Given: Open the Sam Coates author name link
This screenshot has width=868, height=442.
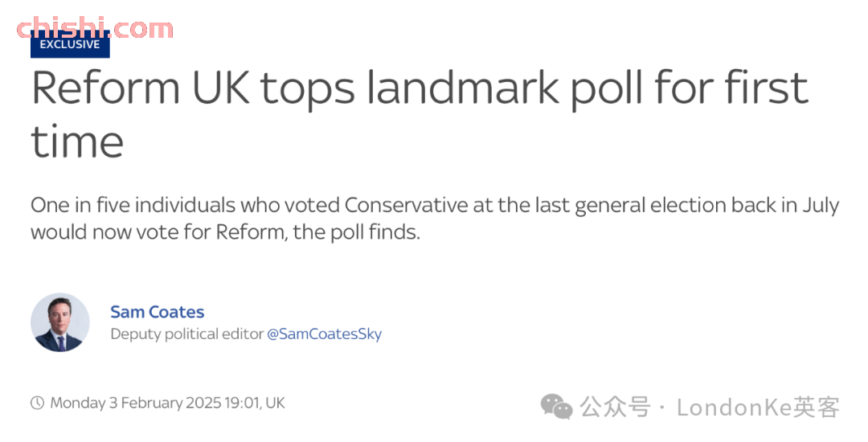Looking at the screenshot, I should pyautogui.click(x=158, y=312).
